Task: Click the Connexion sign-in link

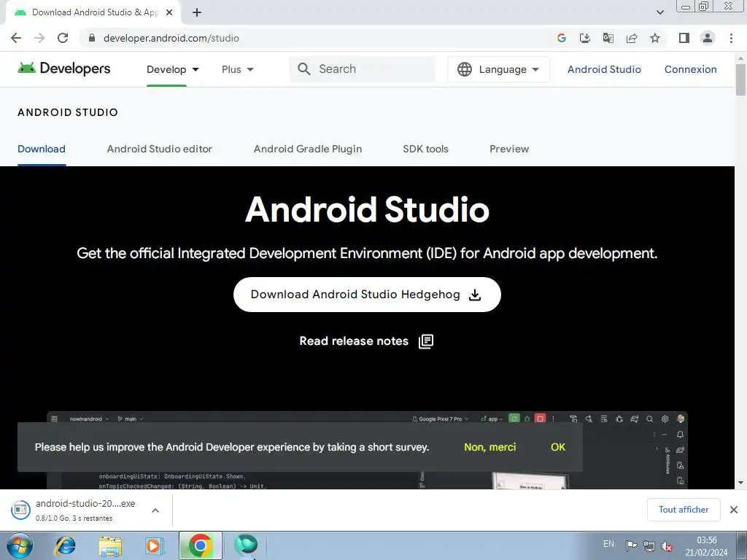Action: tap(690, 69)
